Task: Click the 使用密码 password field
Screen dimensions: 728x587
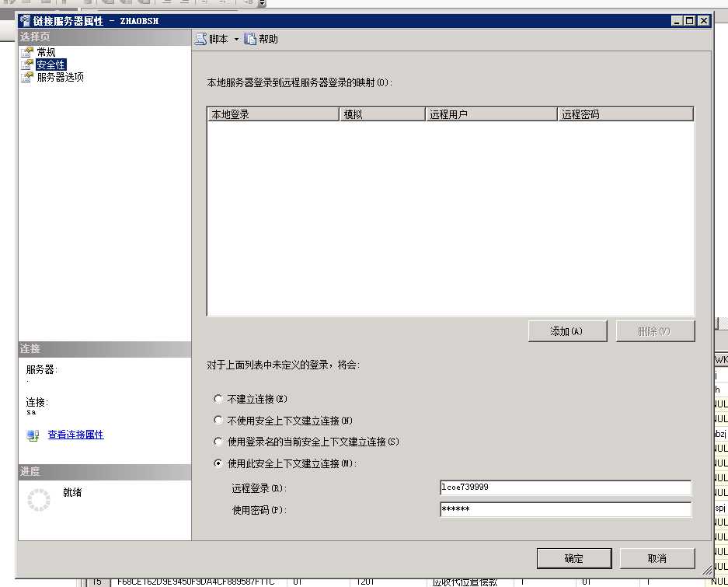Action: pyautogui.click(x=566, y=509)
